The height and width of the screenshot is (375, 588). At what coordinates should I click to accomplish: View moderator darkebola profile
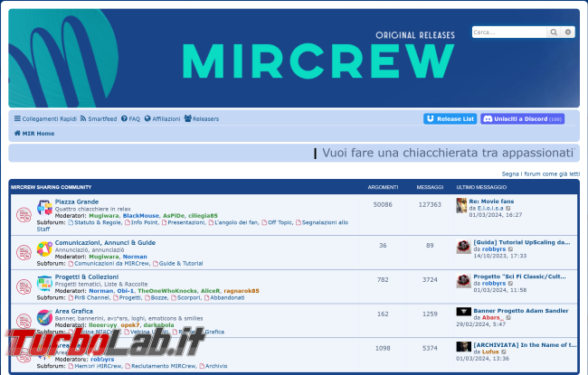coord(158,324)
